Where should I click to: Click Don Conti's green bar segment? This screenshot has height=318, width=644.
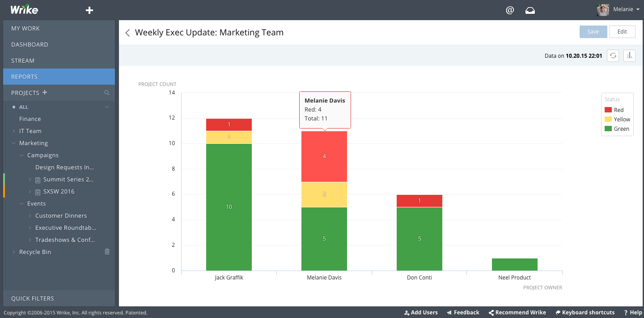pyautogui.click(x=419, y=239)
